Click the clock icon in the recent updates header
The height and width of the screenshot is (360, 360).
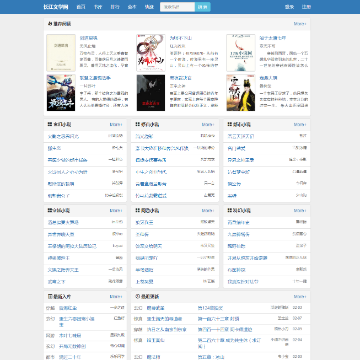tap(137, 296)
